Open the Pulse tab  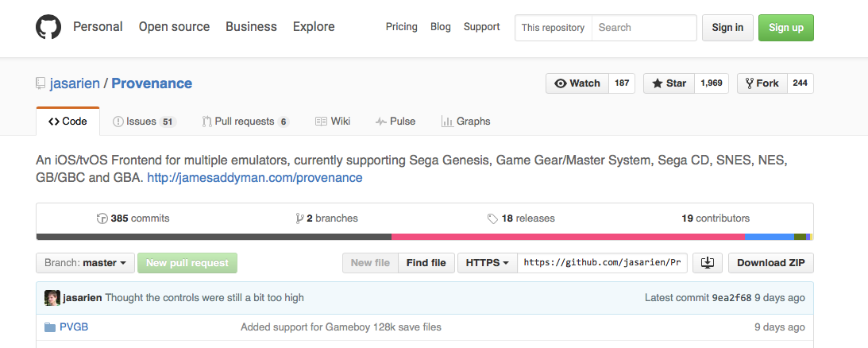coord(395,122)
